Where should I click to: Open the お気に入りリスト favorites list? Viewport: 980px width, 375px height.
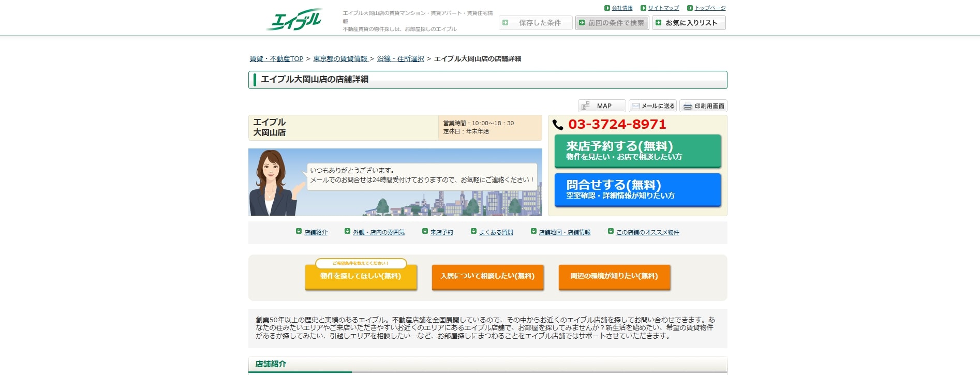point(689,23)
